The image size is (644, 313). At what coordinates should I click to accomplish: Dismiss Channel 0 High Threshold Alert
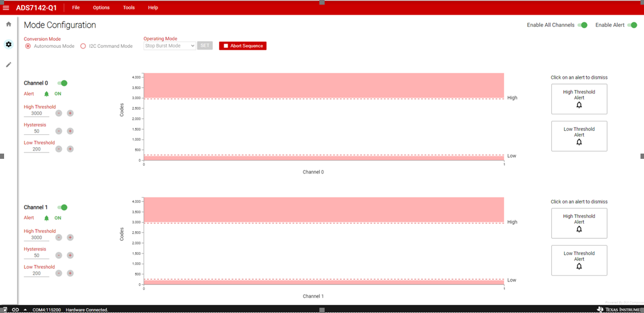[579, 99]
